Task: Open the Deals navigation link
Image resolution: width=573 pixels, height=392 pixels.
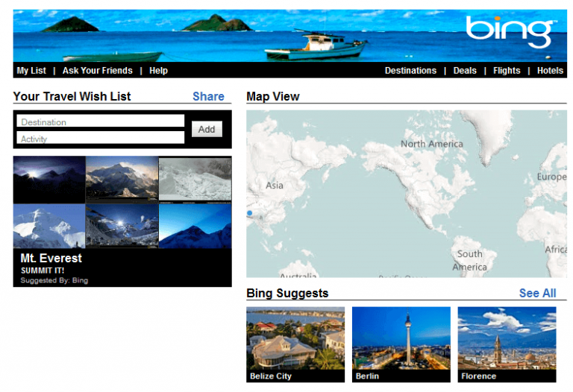Action: [x=465, y=71]
